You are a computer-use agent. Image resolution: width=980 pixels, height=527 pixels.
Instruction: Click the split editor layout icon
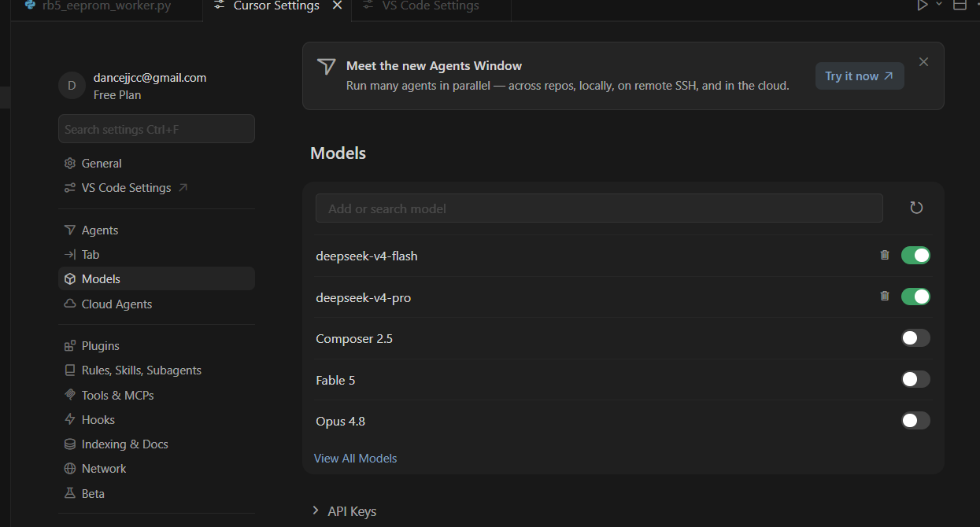click(960, 5)
